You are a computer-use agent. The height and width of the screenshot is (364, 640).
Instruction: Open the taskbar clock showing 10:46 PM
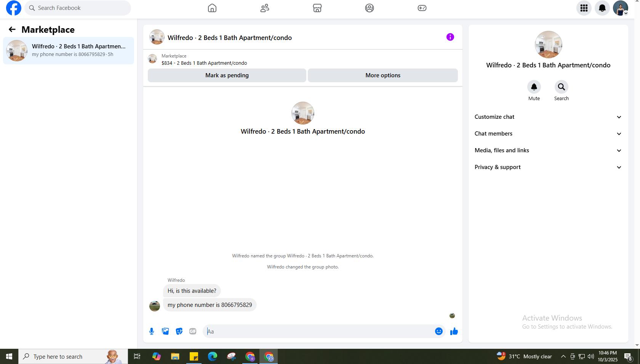coord(608,356)
